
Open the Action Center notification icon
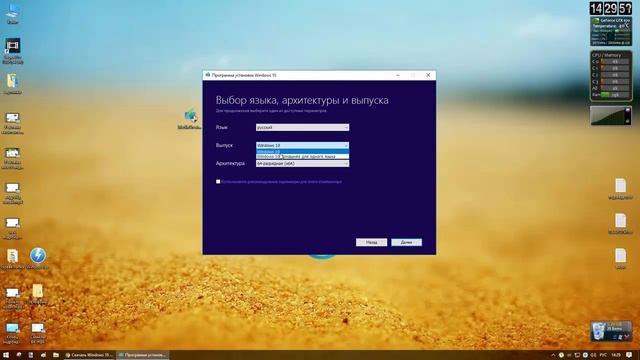(629, 355)
